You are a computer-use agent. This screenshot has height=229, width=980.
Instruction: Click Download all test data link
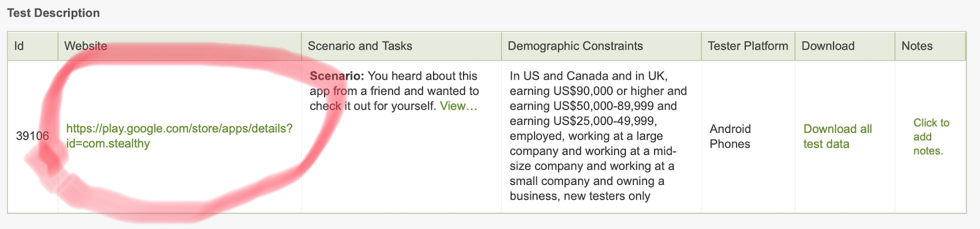click(x=837, y=136)
